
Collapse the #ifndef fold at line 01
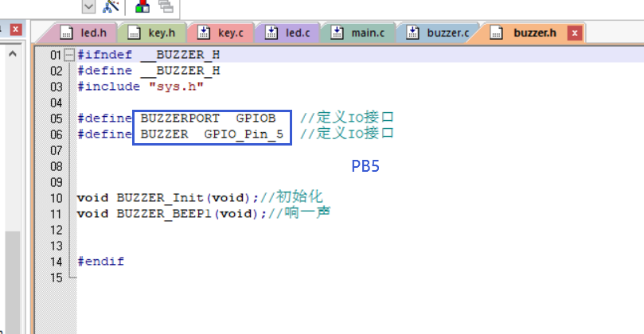click(x=70, y=55)
